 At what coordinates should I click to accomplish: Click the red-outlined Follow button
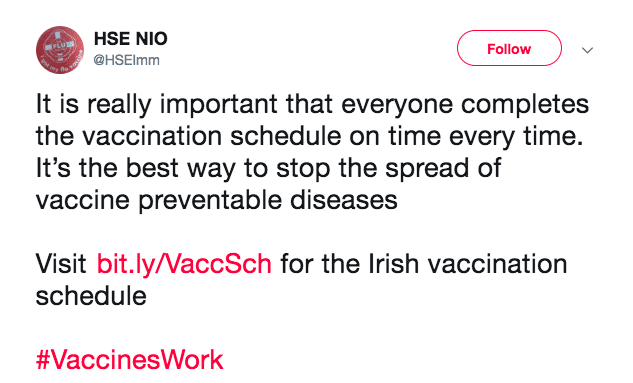point(509,48)
